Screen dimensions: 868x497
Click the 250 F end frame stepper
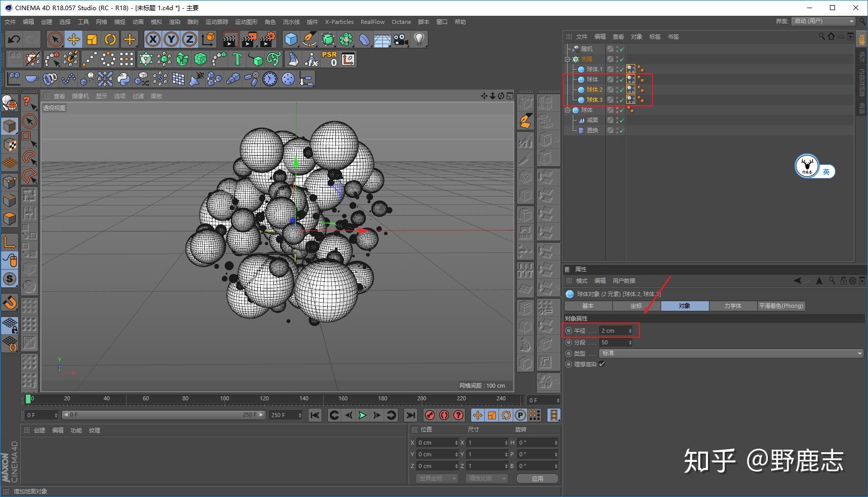[x=300, y=415]
